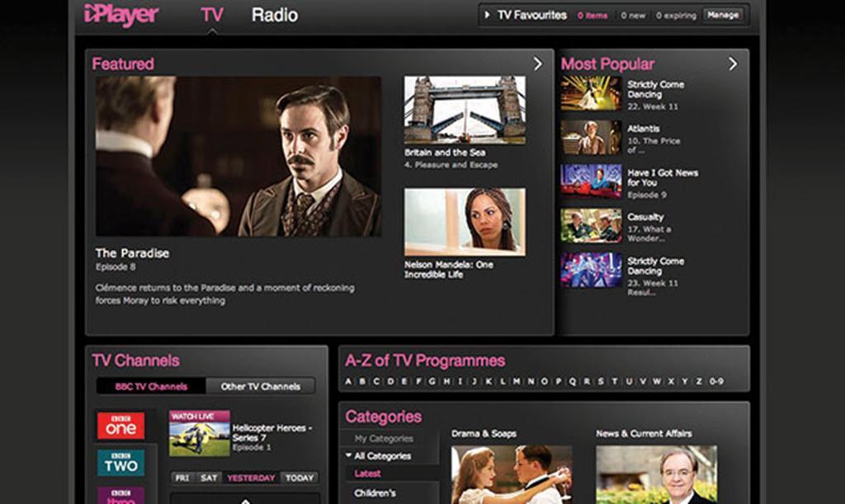Image resolution: width=845 pixels, height=504 pixels.
Task: Switch to the Radio tab
Action: [x=274, y=15]
